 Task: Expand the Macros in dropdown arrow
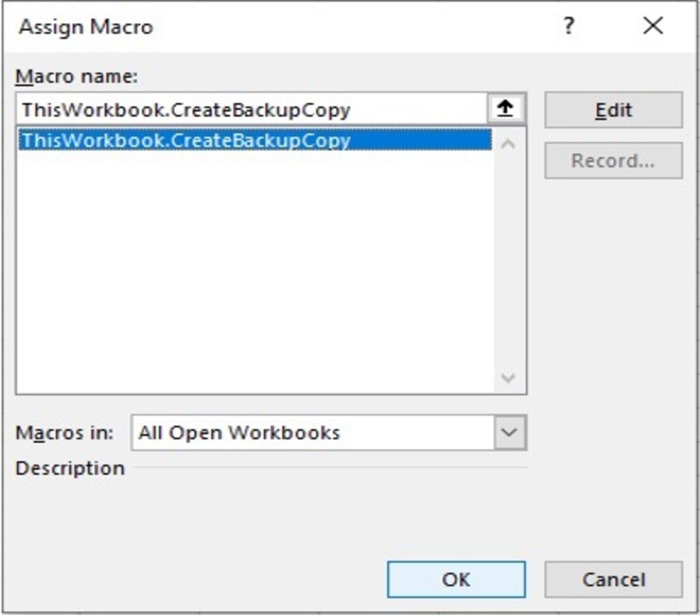pos(510,433)
